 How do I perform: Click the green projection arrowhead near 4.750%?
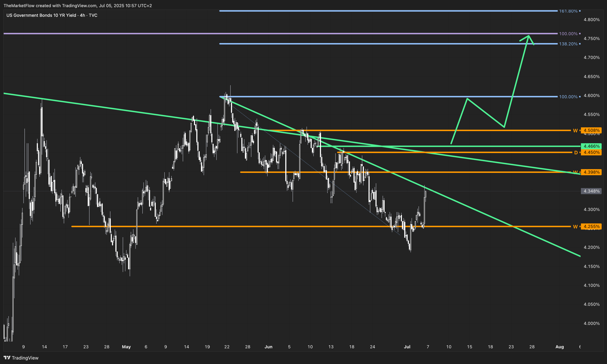[x=529, y=37]
